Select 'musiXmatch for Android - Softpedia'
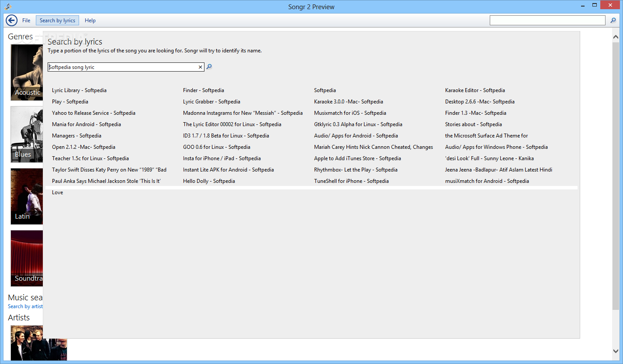 [x=487, y=181]
